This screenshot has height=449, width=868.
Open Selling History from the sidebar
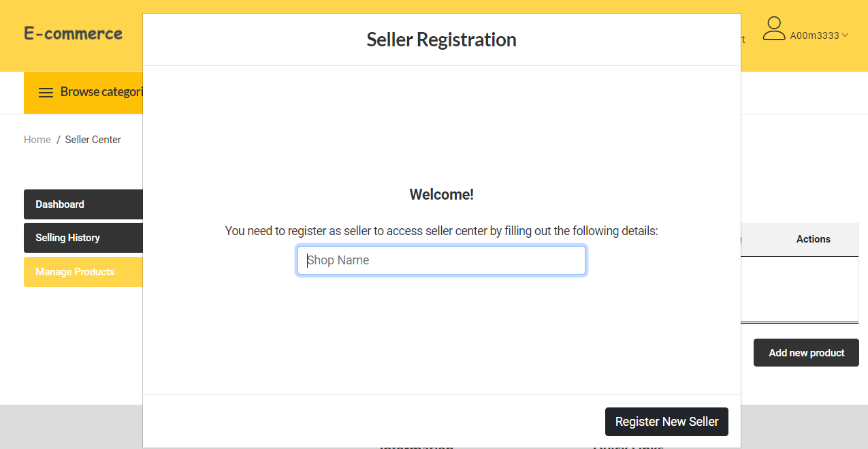(x=68, y=238)
